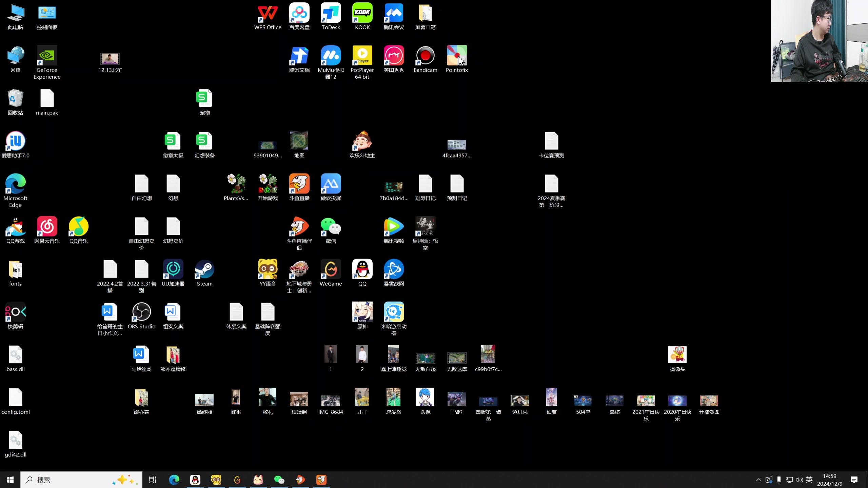
Task: Open the WPS Office desktop shortcut
Action: [268, 16]
